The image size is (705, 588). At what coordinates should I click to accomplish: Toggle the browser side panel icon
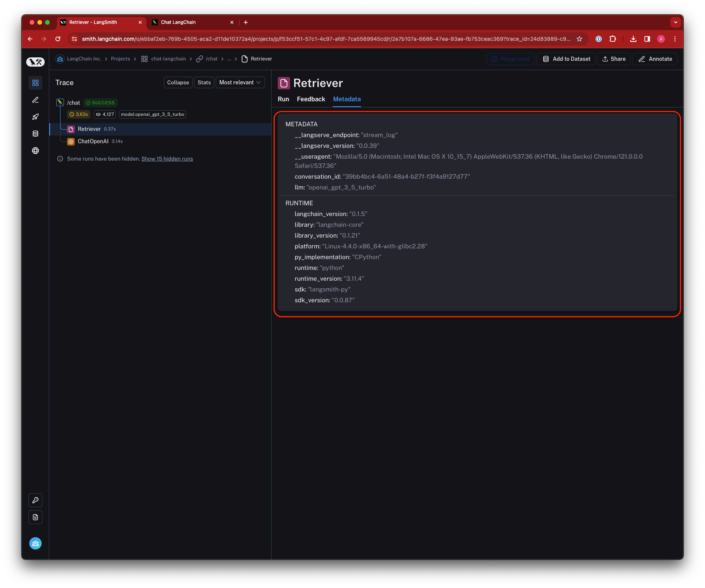(x=647, y=39)
